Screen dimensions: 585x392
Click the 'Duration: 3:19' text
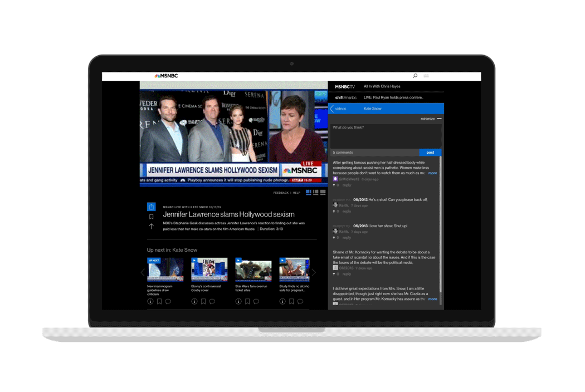point(271,229)
